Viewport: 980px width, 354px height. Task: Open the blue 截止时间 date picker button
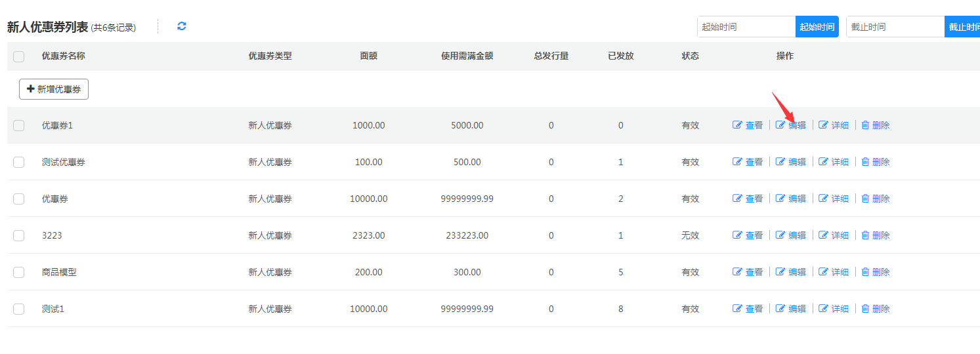(962, 27)
